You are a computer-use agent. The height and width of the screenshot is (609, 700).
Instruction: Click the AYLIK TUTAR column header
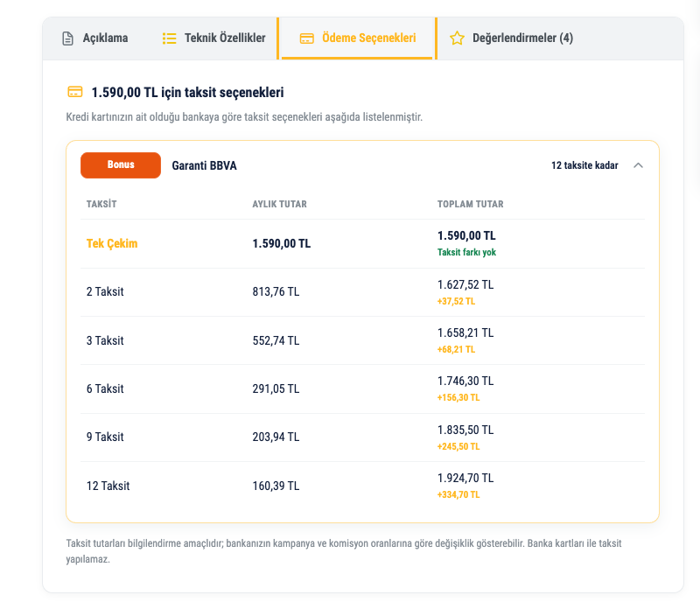(279, 204)
